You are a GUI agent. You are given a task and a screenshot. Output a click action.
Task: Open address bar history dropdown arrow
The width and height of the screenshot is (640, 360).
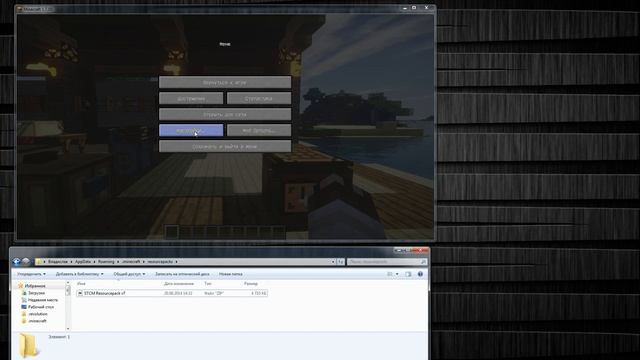[x=333, y=262]
